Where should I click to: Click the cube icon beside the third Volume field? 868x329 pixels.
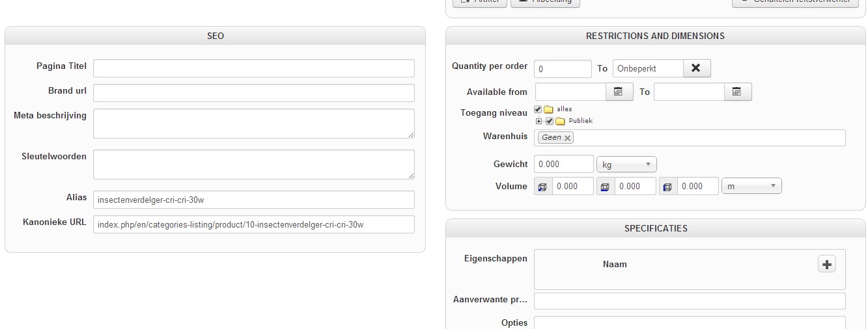click(668, 187)
